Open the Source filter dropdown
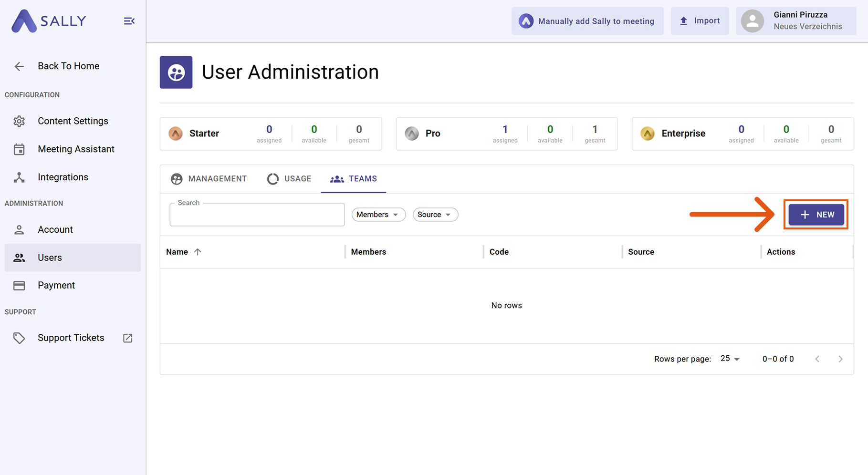 [435, 215]
